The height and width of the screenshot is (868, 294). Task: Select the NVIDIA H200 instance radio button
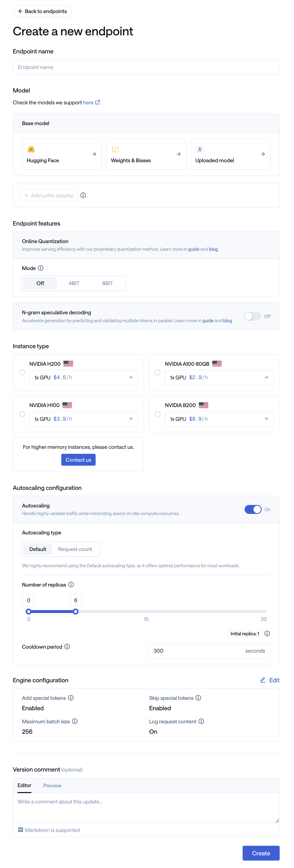click(22, 372)
